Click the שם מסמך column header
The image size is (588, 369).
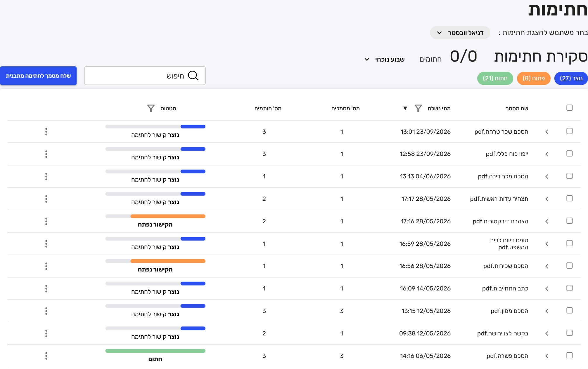517,108
